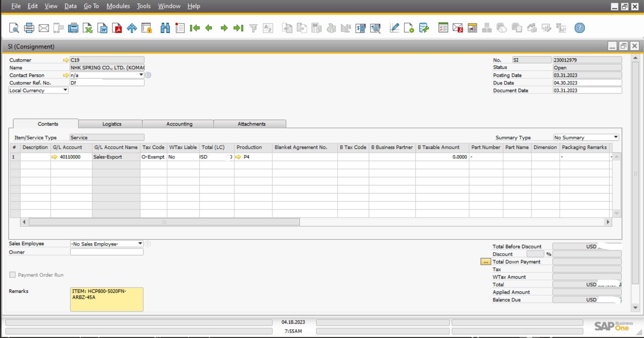The width and height of the screenshot is (644, 338).
Task: Click the Discount percent field
Action: point(535,254)
